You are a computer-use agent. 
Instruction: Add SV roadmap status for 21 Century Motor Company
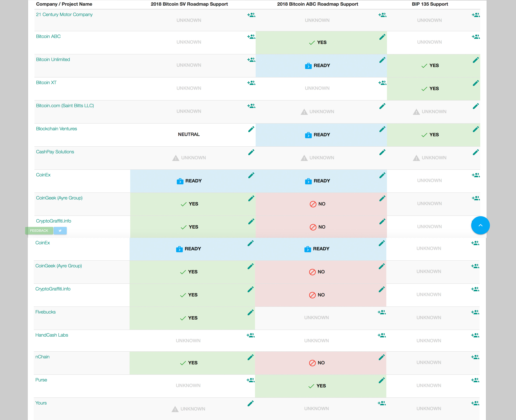(251, 15)
